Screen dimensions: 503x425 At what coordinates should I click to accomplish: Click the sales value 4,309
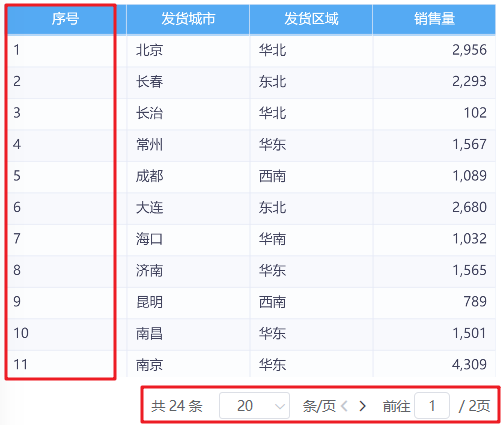tap(469, 364)
